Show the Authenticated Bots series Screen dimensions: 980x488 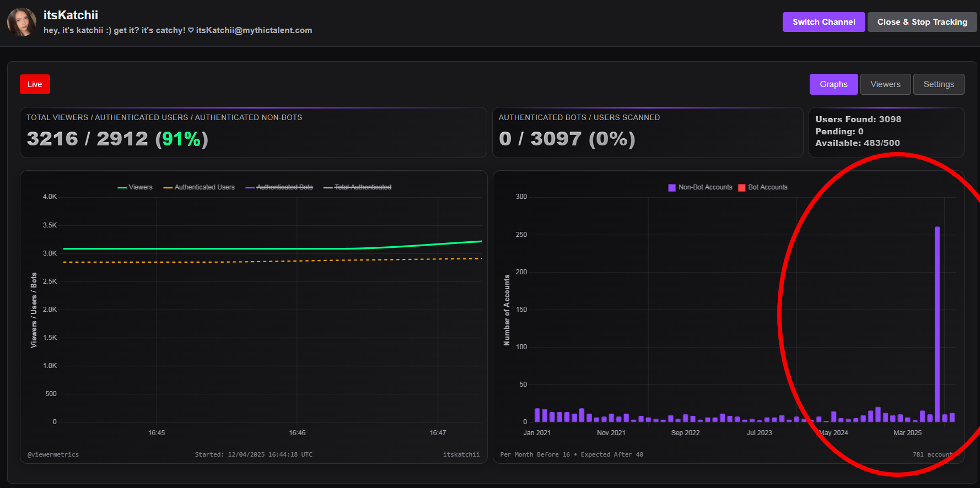click(x=279, y=187)
